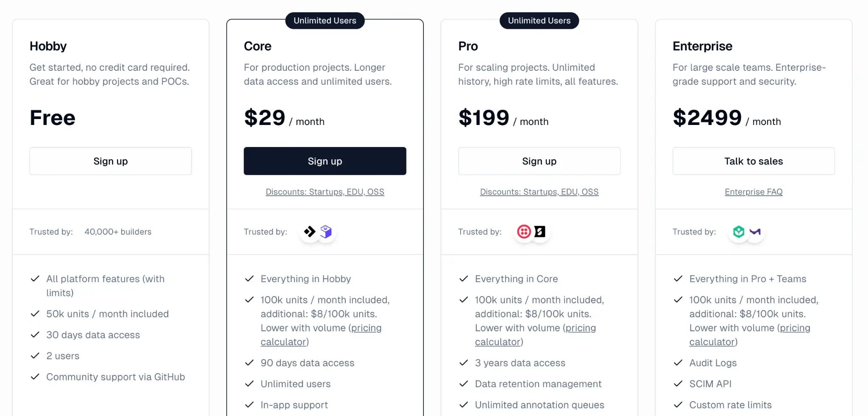Click the black square S logo under Pro

point(540,232)
